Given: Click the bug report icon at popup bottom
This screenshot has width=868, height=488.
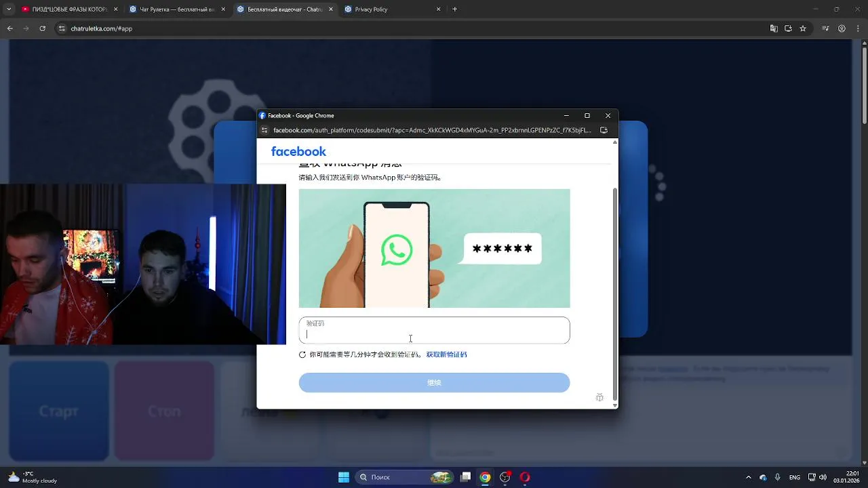Looking at the screenshot, I should tap(599, 398).
